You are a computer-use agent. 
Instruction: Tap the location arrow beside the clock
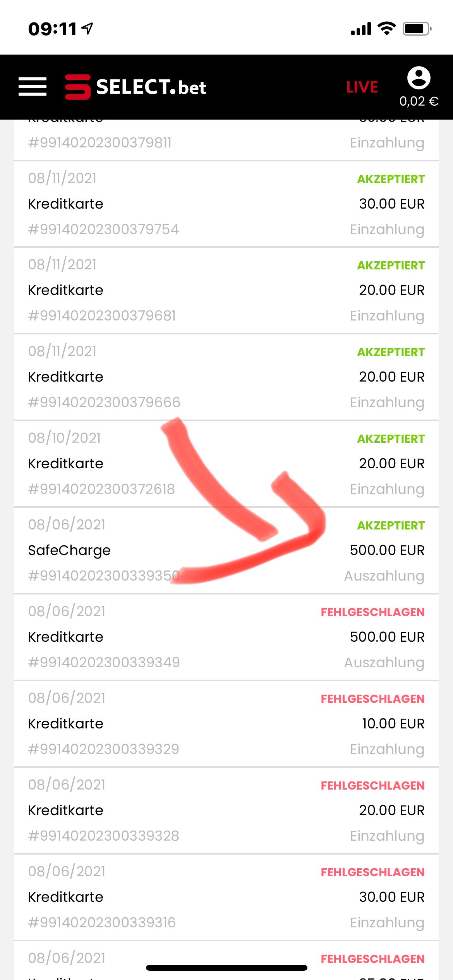click(88, 28)
